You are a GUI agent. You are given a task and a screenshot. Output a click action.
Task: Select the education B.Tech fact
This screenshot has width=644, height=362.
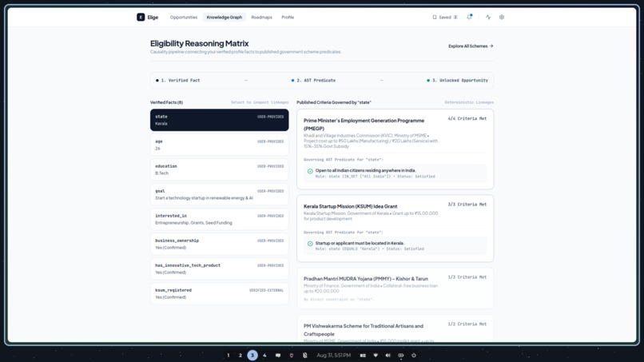[x=219, y=169]
